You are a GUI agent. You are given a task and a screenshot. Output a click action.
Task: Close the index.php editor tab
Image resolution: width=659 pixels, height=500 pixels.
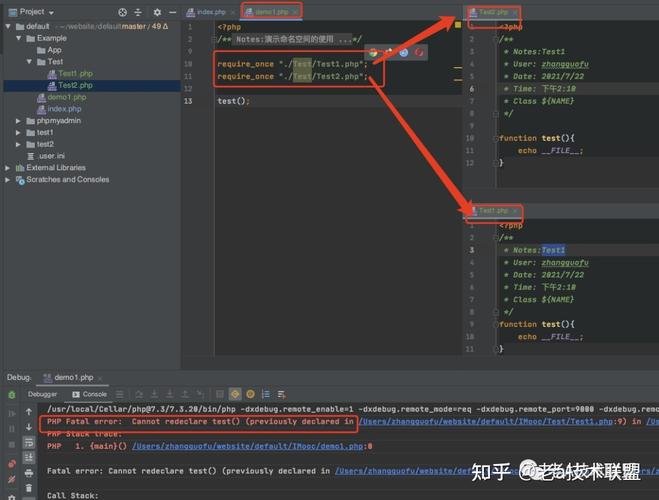pyautogui.click(x=232, y=13)
